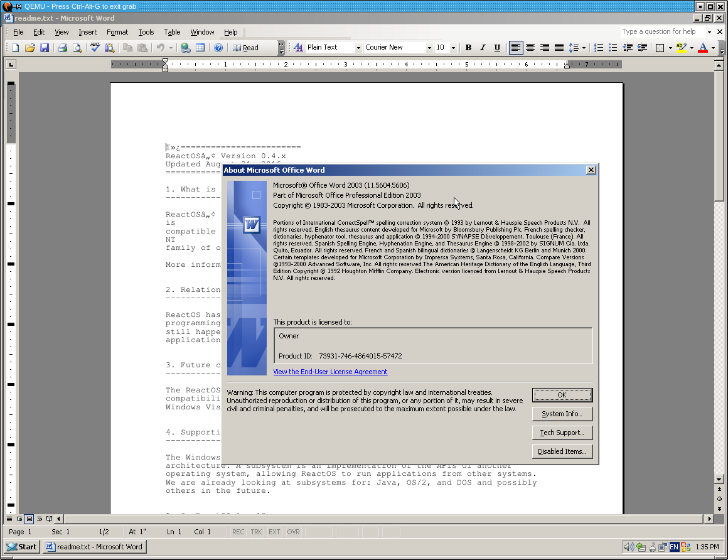Screen dimensions: 728x560
Task: Toggle Align Left paragraph alignment
Action: coord(515,48)
